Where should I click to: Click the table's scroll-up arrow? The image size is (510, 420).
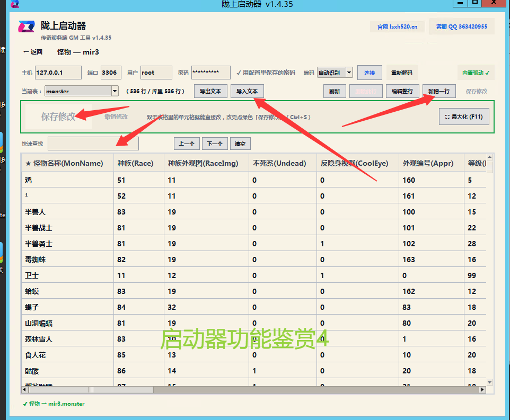[x=489, y=157]
